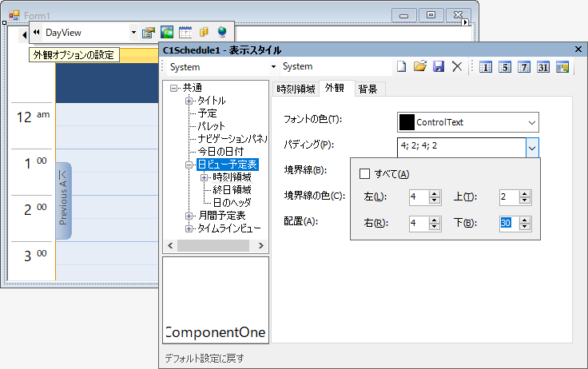Viewport: 588px width, 369px height.
Task: Click the globe icon in DayView toolbar
Action: [222, 32]
